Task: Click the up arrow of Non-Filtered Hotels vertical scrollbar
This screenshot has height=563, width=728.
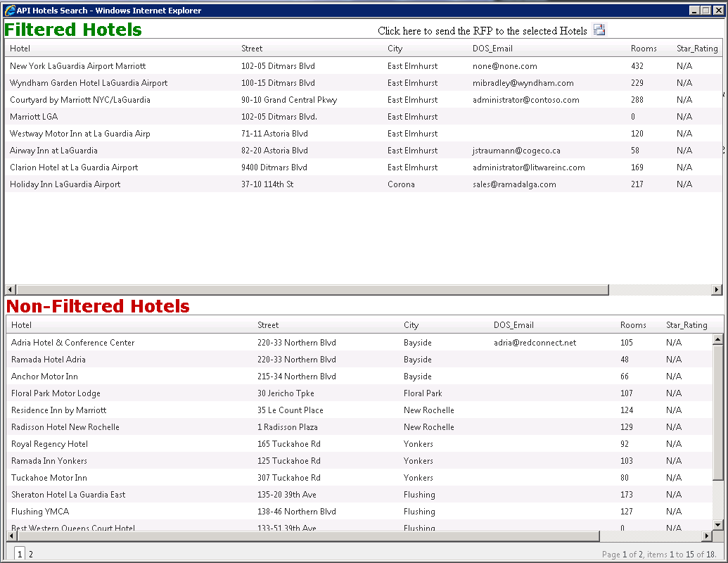Action: click(717, 340)
